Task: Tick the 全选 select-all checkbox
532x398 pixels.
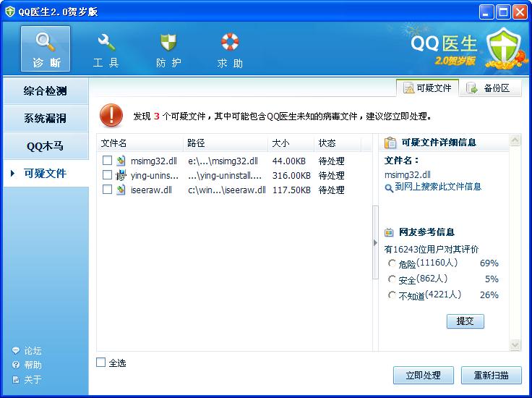Action: click(x=100, y=363)
